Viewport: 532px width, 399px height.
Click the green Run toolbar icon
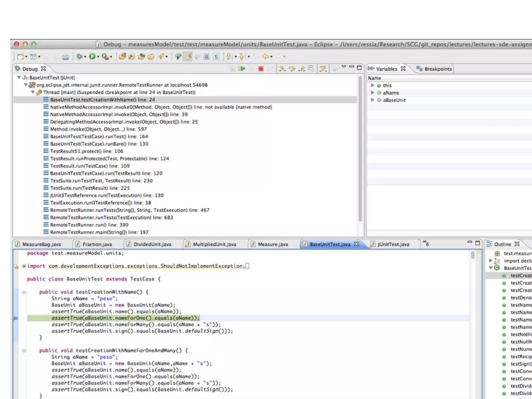coord(92,56)
